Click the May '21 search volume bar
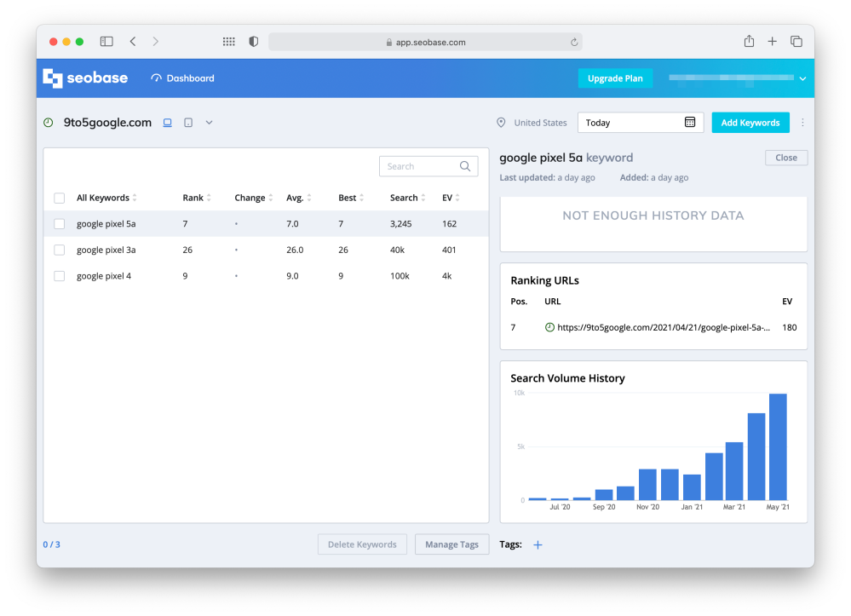The height and width of the screenshot is (616, 851). tap(778, 447)
